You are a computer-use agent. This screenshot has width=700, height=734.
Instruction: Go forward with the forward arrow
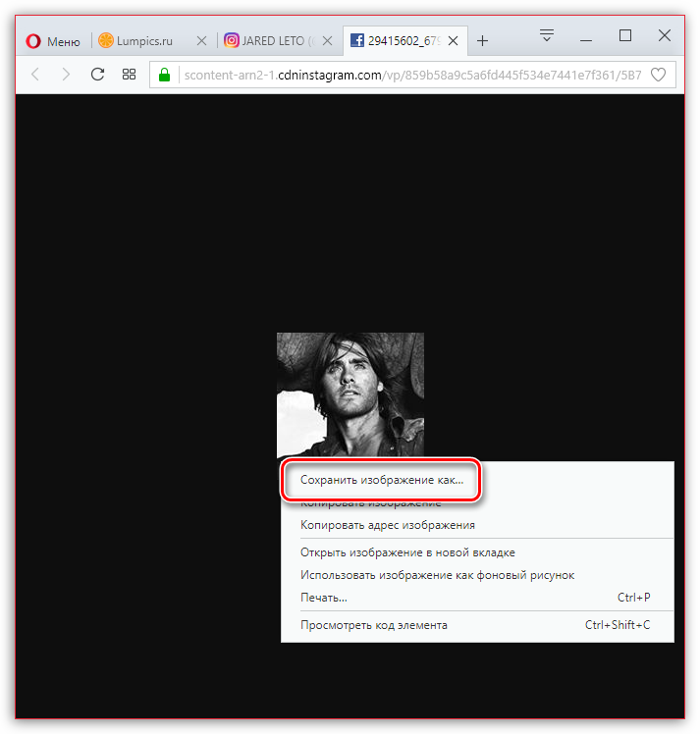click(x=66, y=74)
